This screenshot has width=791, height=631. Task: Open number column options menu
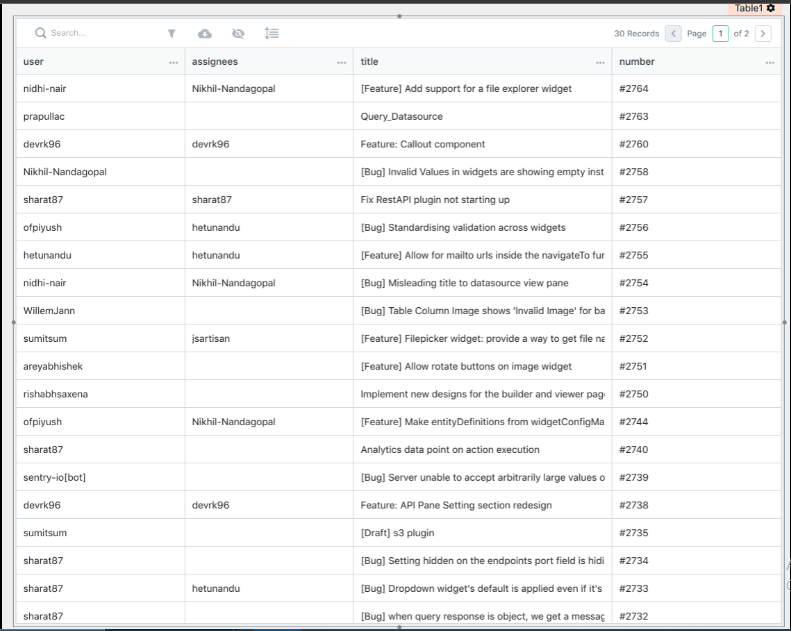tap(770, 63)
